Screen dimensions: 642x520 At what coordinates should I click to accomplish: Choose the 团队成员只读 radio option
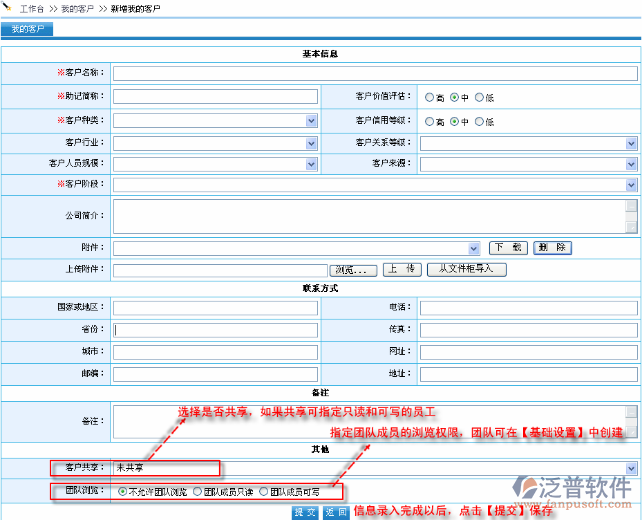click(x=197, y=492)
